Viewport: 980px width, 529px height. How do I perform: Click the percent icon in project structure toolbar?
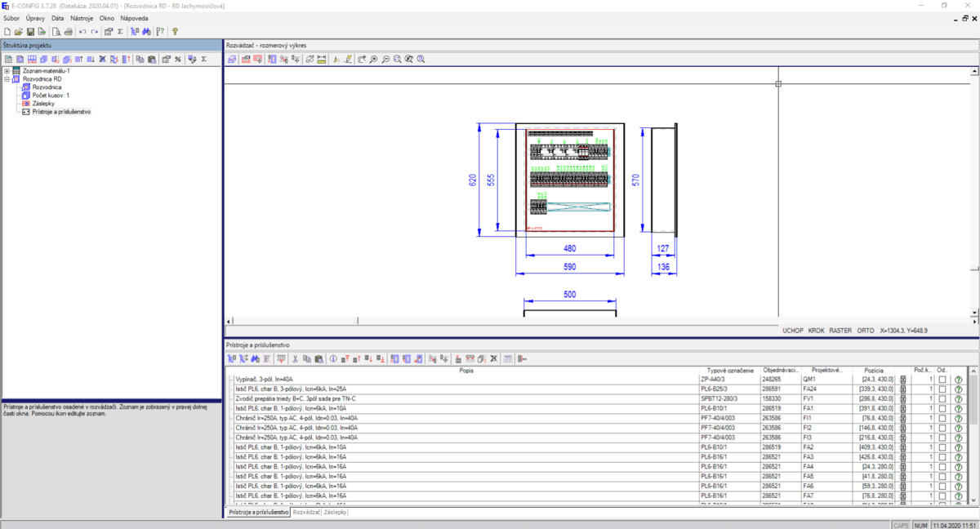pos(177,60)
